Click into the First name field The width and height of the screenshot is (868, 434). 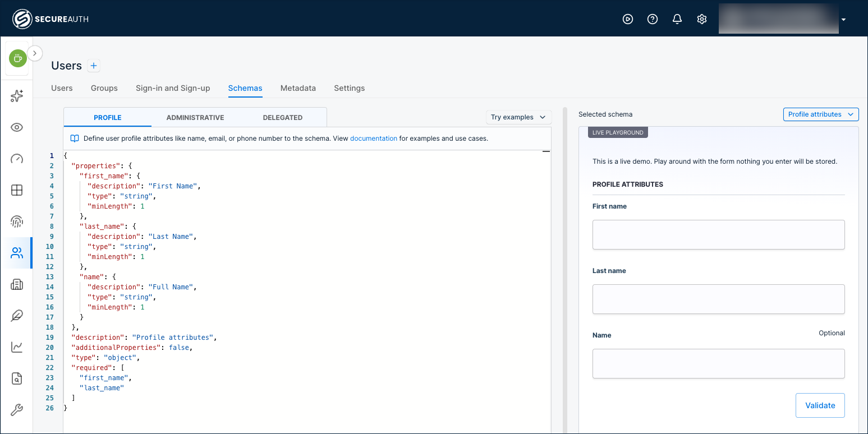tap(718, 234)
